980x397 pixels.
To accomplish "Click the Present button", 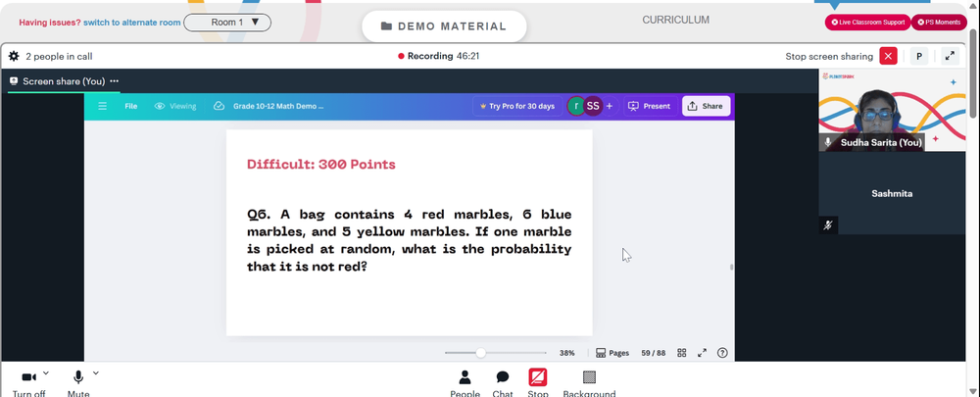I will tap(650, 106).
